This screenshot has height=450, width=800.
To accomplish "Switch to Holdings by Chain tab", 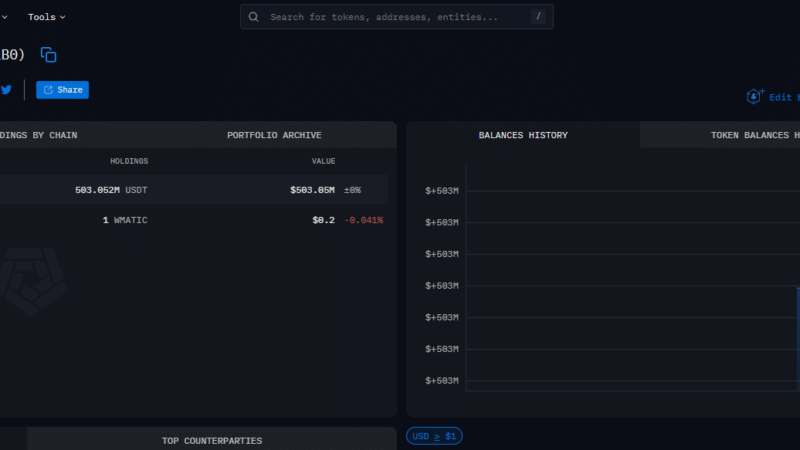I will click(x=39, y=135).
